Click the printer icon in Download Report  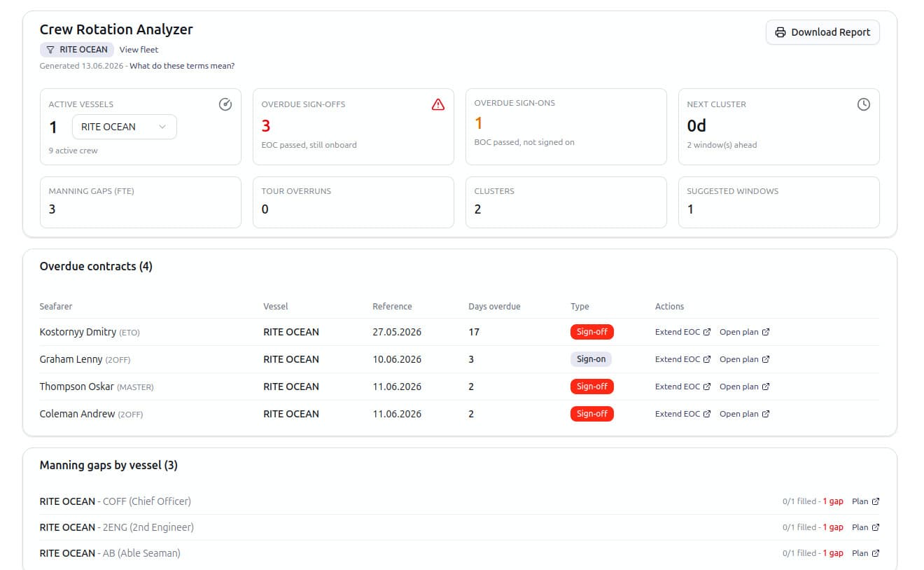tap(780, 32)
